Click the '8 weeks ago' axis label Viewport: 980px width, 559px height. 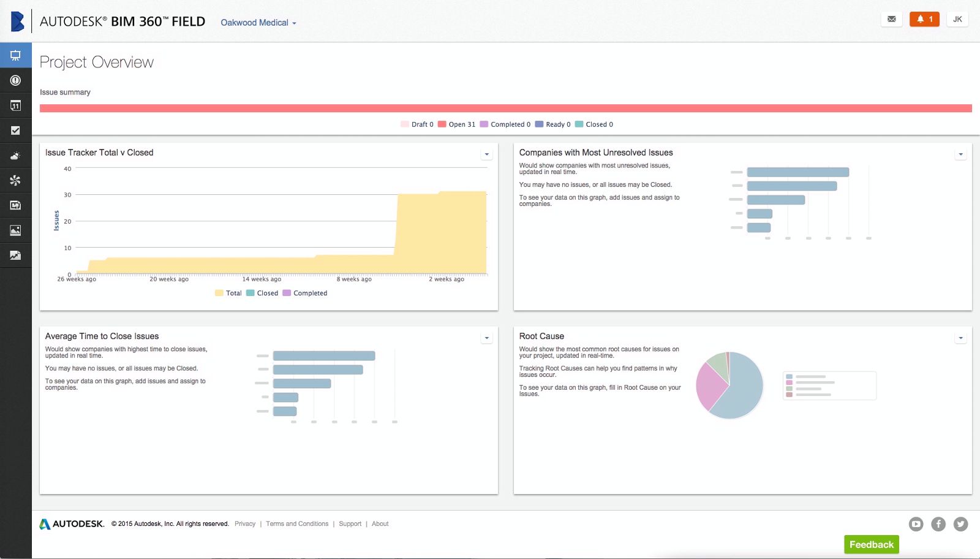[354, 279]
